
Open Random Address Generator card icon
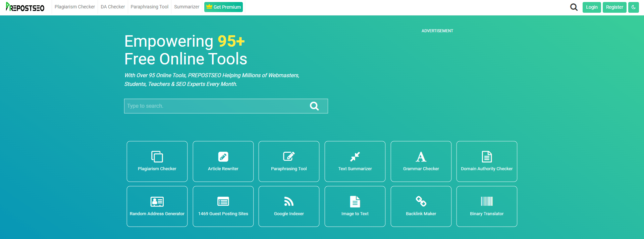[157, 201]
